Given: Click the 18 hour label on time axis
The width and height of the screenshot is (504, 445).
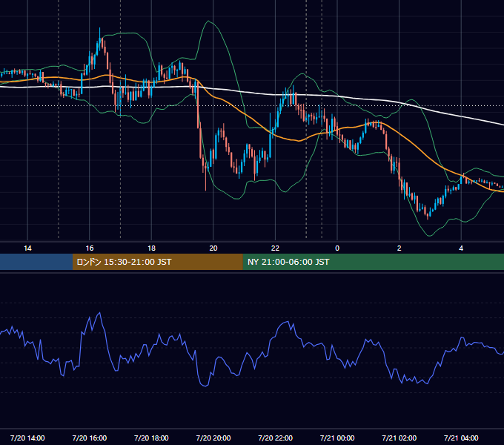Looking at the screenshot, I should pyautogui.click(x=151, y=248).
